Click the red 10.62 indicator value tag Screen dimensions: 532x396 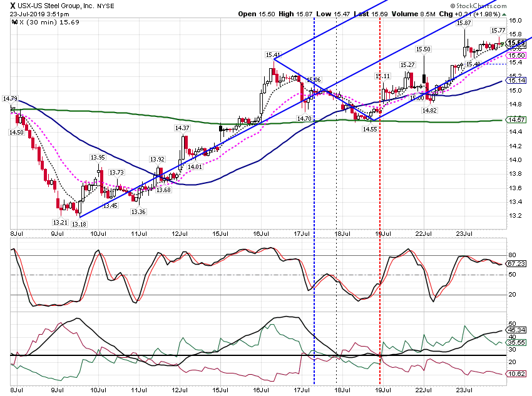click(516, 374)
